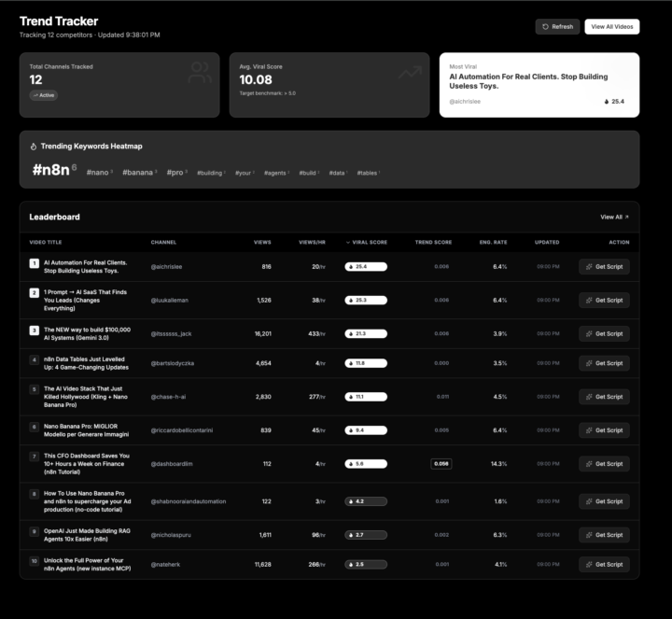Click the 25.4 viral score bar
This screenshot has height=619, width=672.
coord(366,267)
